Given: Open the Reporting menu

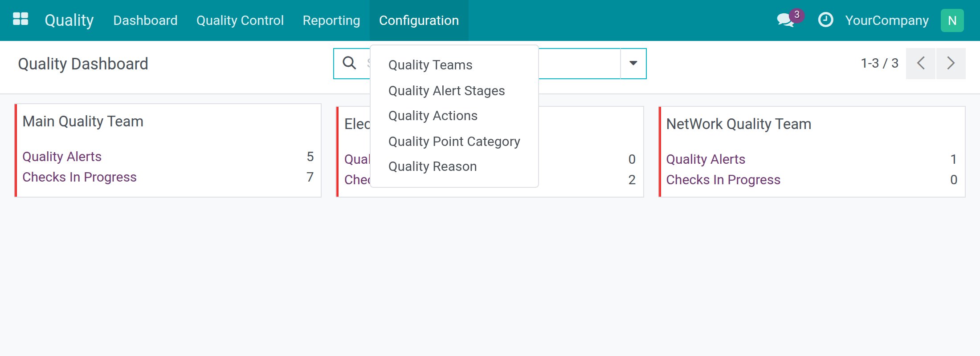Looking at the screenshot, I should 331,20.
